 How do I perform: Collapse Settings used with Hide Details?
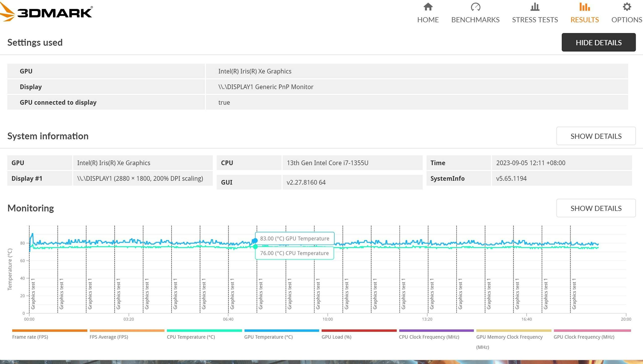599,42
